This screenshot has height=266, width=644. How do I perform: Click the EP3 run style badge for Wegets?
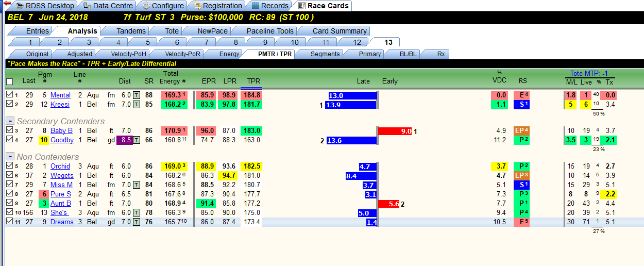point(522,176)
